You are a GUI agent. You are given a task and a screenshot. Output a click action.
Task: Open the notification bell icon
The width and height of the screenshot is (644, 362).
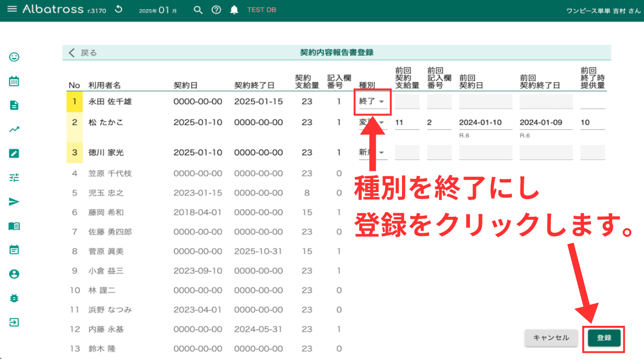point(234,10)
